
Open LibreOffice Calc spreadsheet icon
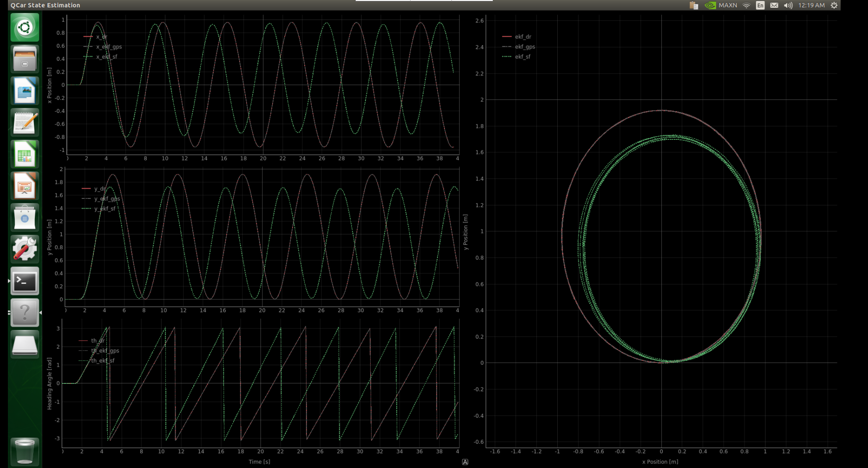[25, 154]
